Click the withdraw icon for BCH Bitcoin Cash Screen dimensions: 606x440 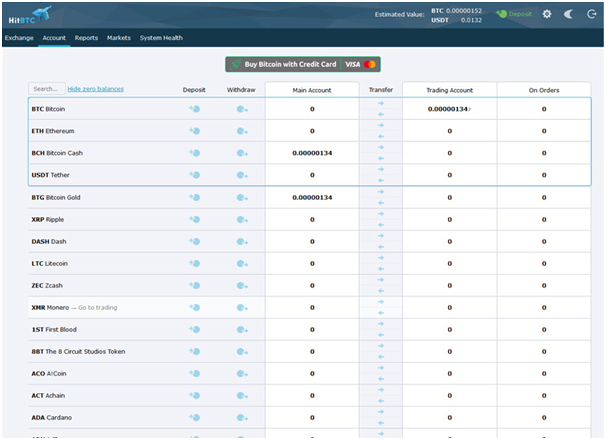[x=242, y=153]
